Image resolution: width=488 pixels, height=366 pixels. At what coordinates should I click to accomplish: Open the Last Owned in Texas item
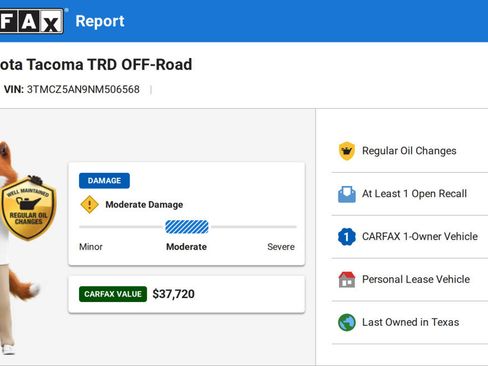tap(410, 322)
